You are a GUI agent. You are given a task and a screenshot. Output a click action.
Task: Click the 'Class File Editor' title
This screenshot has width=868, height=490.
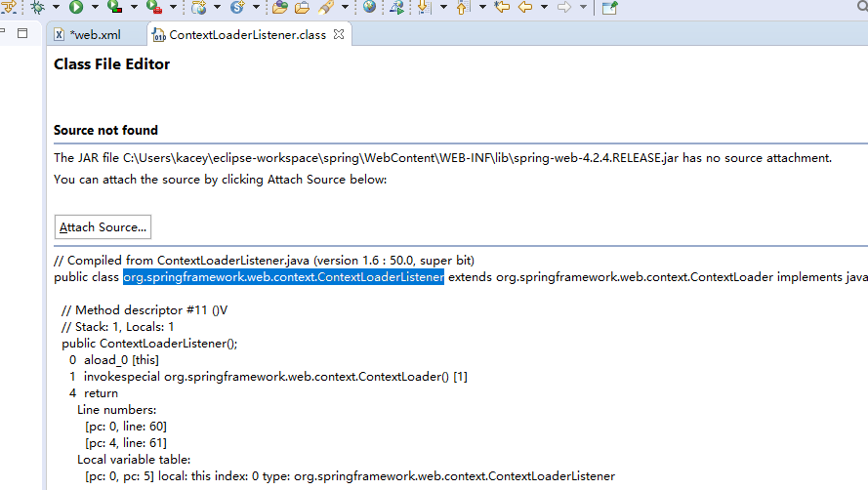pyautogui.click(x=112, y=64)
